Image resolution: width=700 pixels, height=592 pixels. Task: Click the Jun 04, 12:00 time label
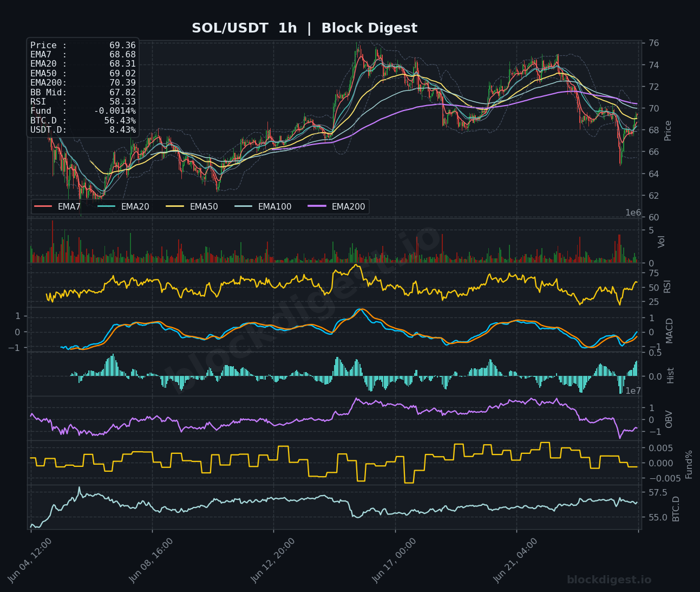coord(30,560)
